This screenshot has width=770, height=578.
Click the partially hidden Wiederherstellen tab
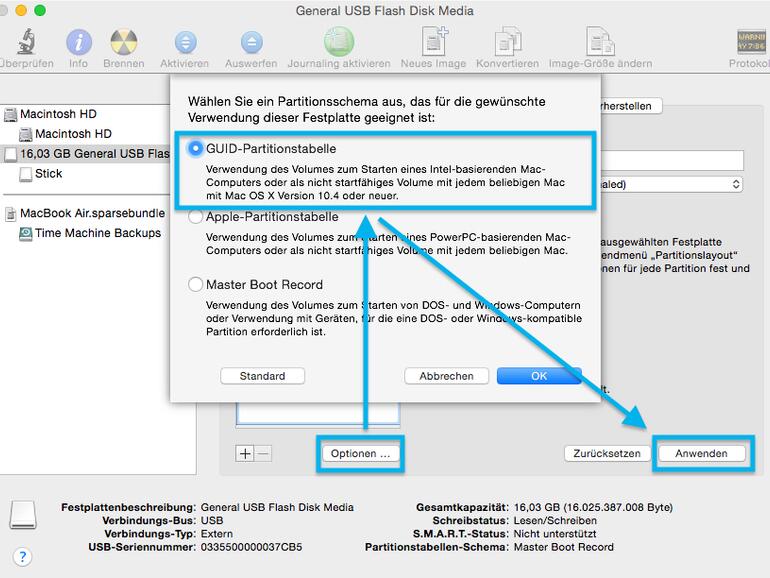[x=631, y=106]
